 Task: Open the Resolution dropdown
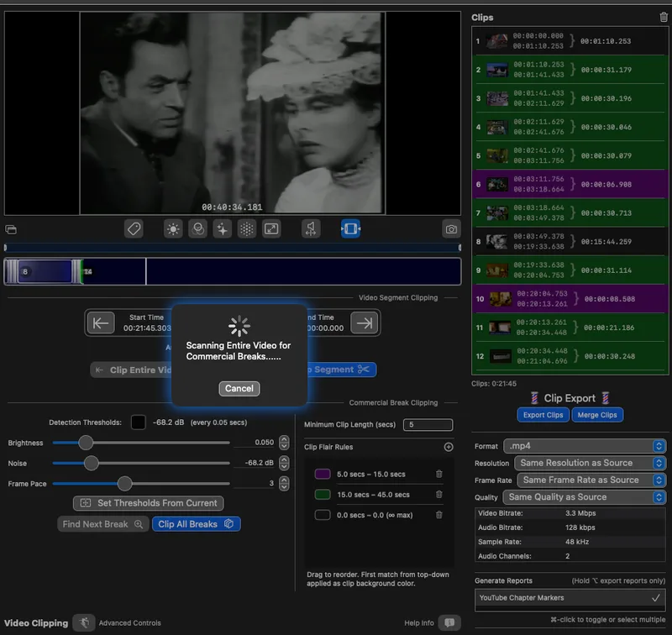591,463
